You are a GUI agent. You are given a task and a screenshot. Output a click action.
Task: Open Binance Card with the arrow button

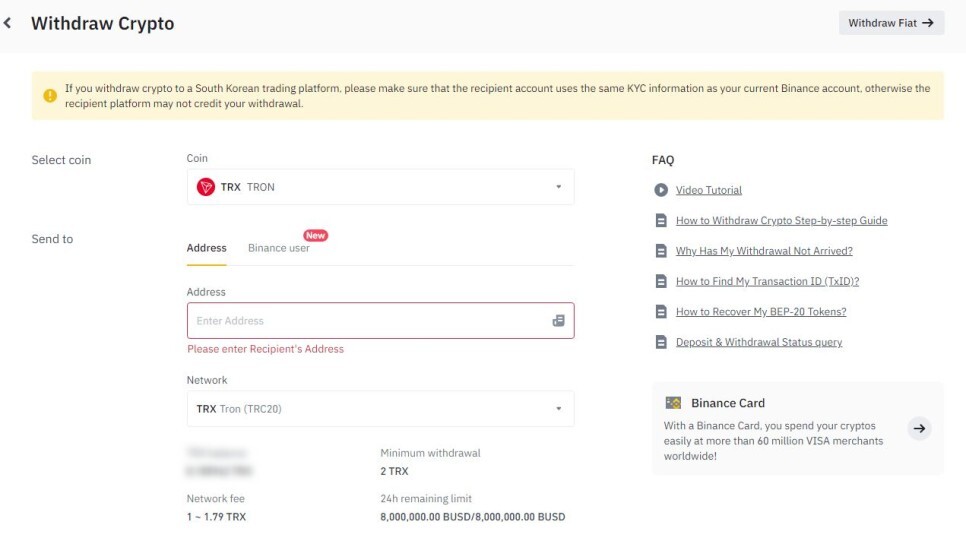click(919, 428)
